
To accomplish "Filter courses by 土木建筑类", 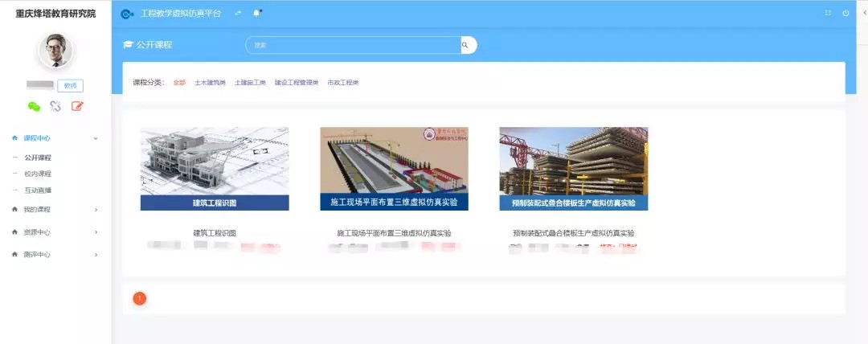I will click(211, 83).
